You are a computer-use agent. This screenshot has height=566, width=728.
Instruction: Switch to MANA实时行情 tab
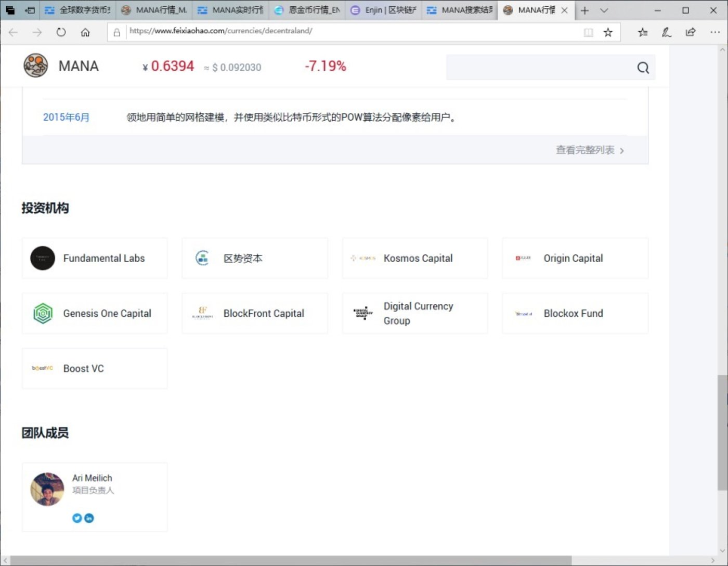pyautogui.click(x=230, y=10)
